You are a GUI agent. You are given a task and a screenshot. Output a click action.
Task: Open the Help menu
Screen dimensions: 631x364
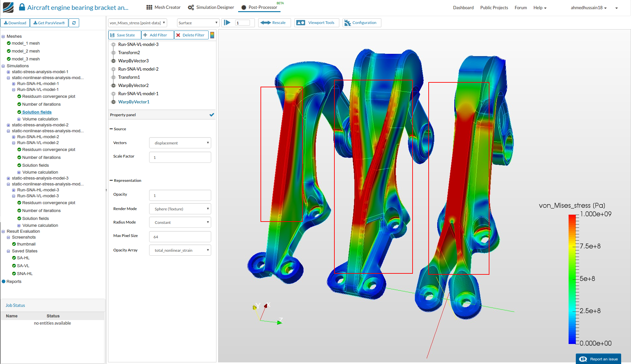tap(540, 8)
